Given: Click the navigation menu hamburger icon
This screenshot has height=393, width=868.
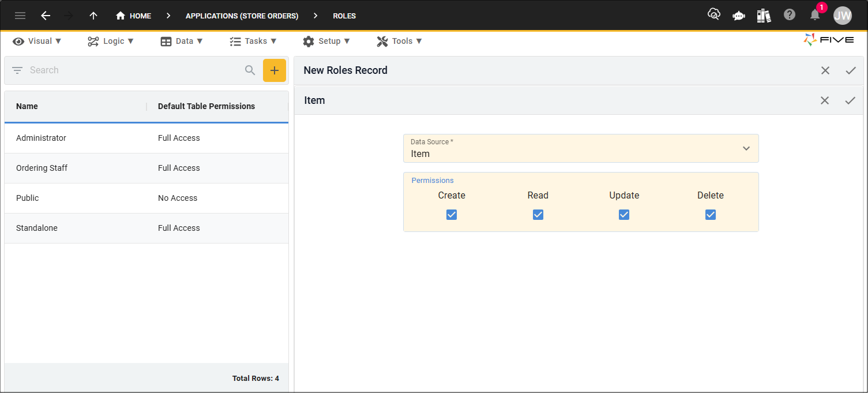Looking at the screenshot, I should point(20,16).
